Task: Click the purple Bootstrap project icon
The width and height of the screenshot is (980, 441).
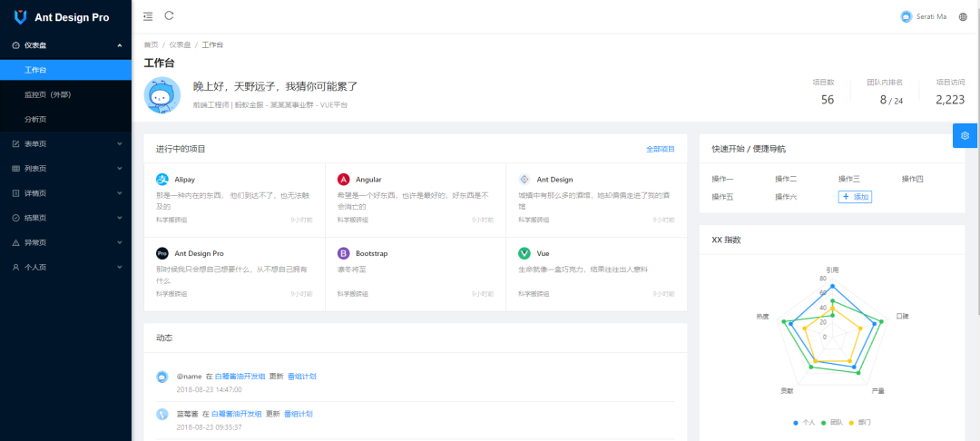Action: [x=343, y=253]
